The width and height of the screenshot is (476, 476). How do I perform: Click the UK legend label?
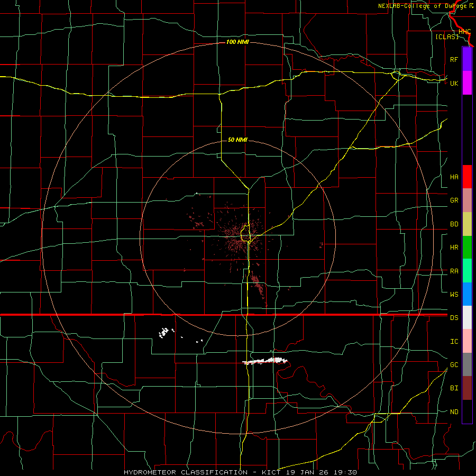point(454,83)
